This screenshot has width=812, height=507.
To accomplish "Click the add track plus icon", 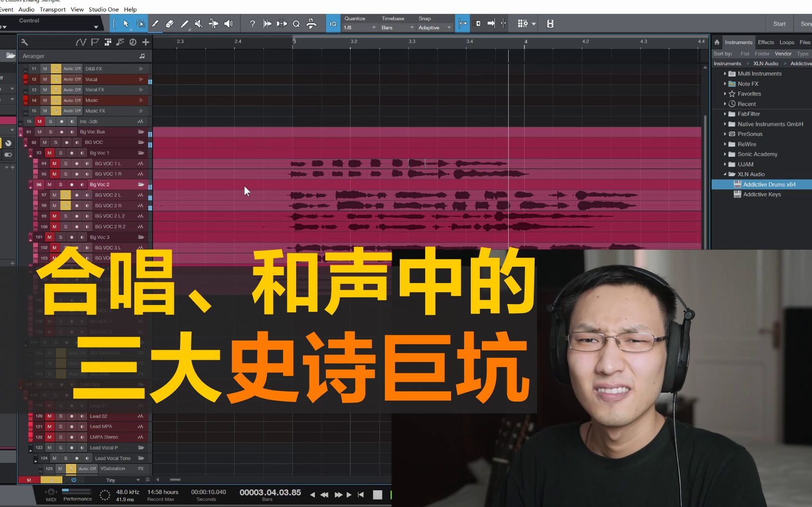I will click(145, 42).
